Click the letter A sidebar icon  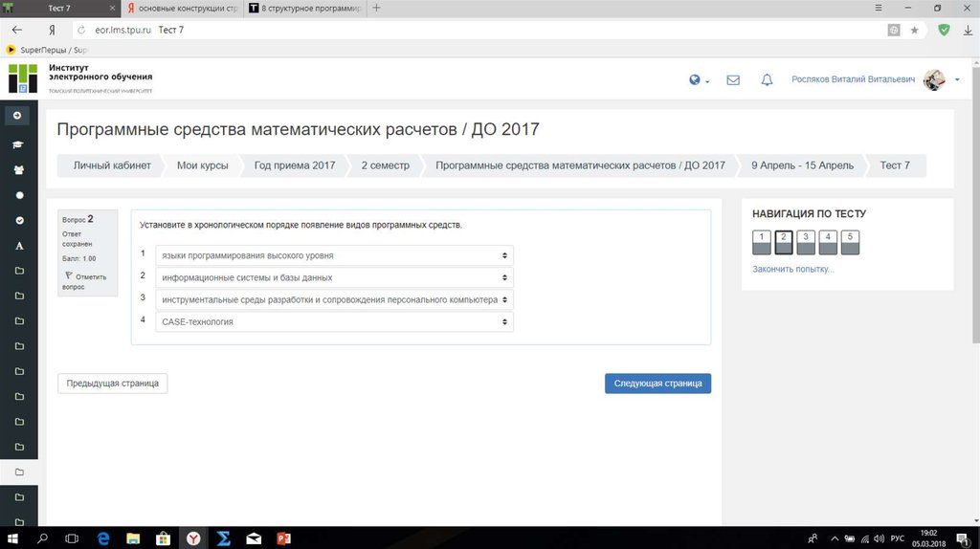click(x=19, y=246)
